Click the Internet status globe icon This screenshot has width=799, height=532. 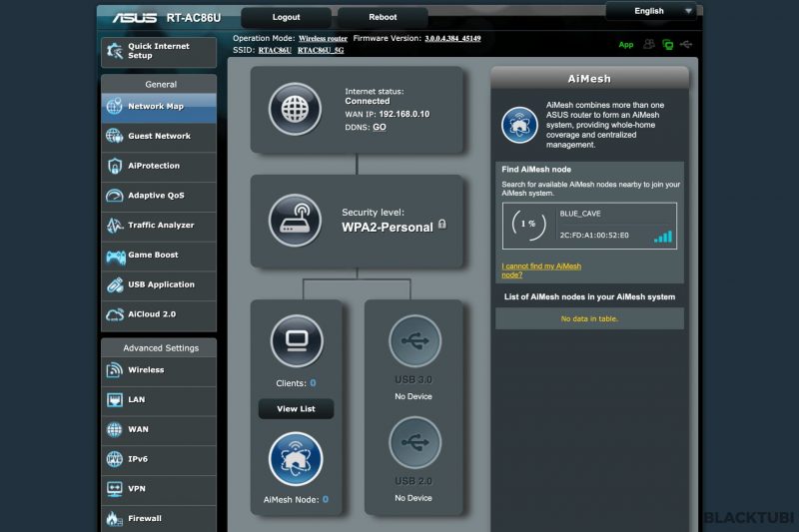click(295, 109)
